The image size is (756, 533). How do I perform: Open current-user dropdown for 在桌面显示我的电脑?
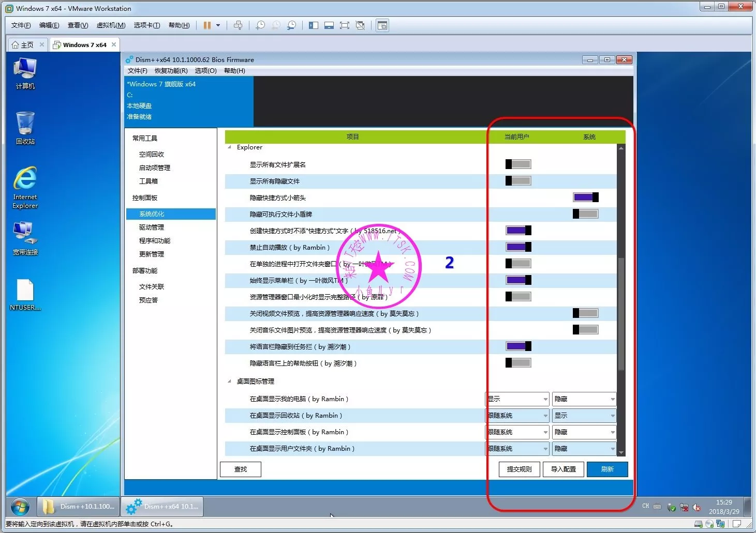coord(517,399)
